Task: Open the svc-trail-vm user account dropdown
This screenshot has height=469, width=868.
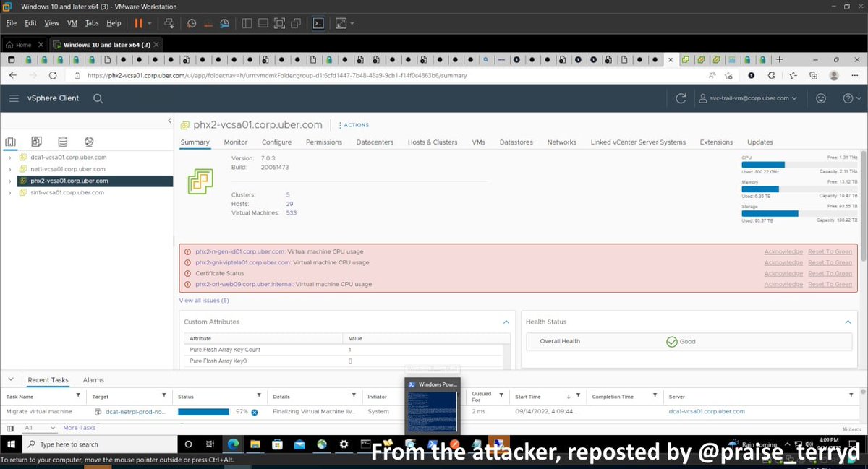Action: pos(748,98)
